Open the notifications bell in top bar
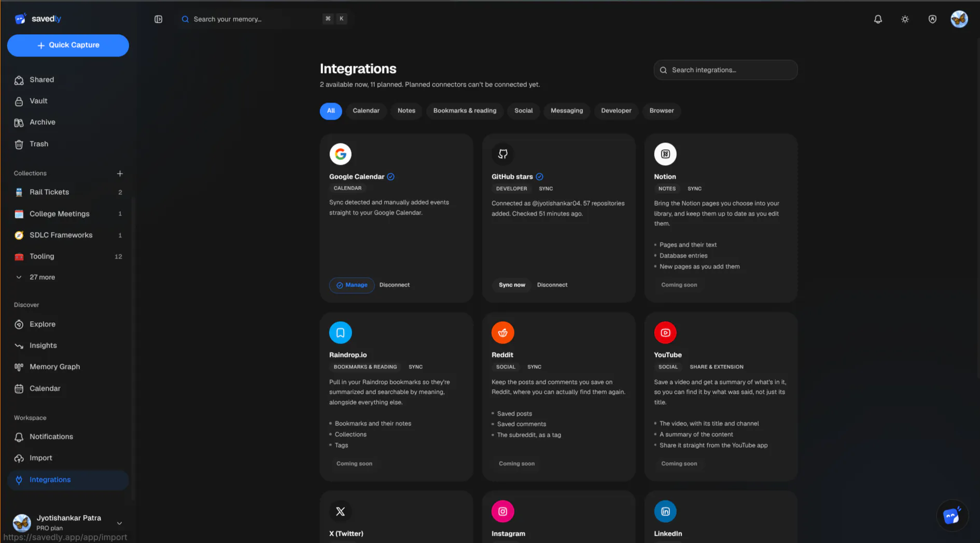Image resolution: width=980 pixels, height=543 pixels. click(878, 19)
